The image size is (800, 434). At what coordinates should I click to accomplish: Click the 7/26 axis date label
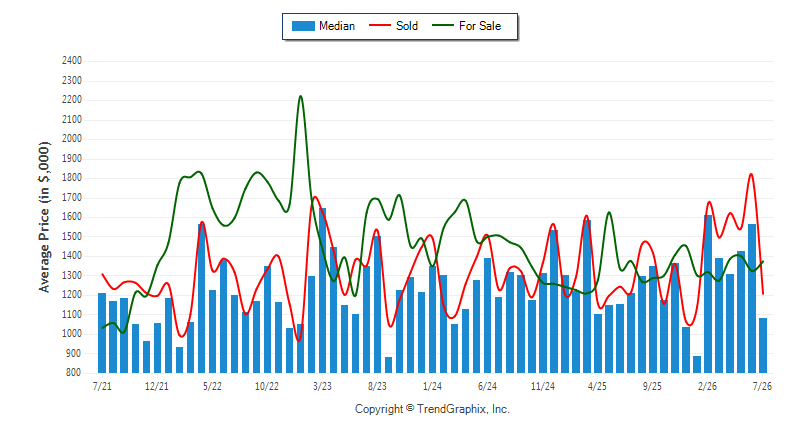tap(762, 386)
